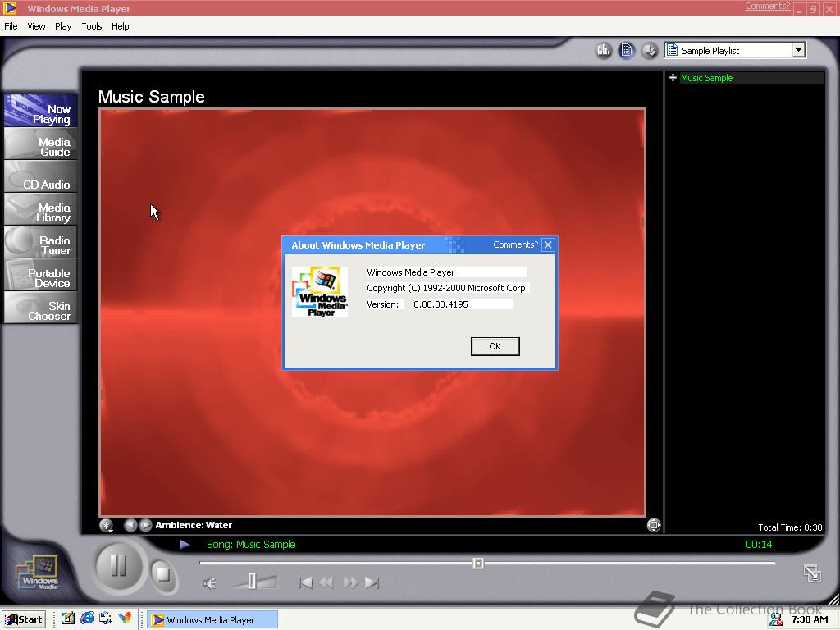View visualization in full screen
The image size is (840, 630).
point(654,525)
